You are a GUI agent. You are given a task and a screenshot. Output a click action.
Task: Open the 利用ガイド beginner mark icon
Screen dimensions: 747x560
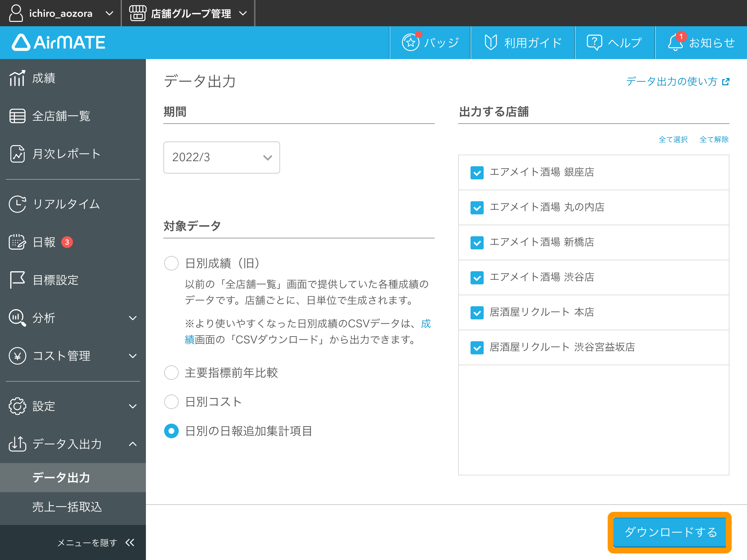click(x=491, y=42)
